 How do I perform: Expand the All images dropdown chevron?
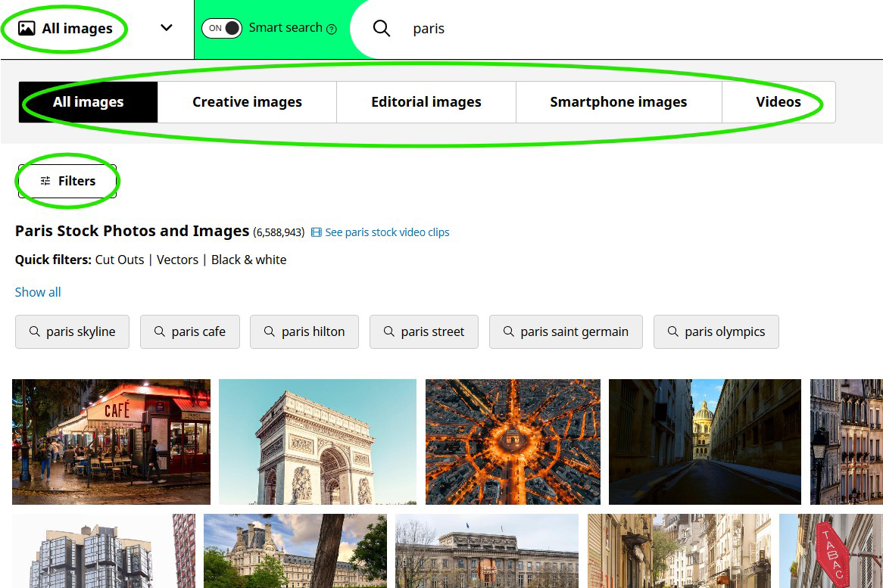pos(166,27)
